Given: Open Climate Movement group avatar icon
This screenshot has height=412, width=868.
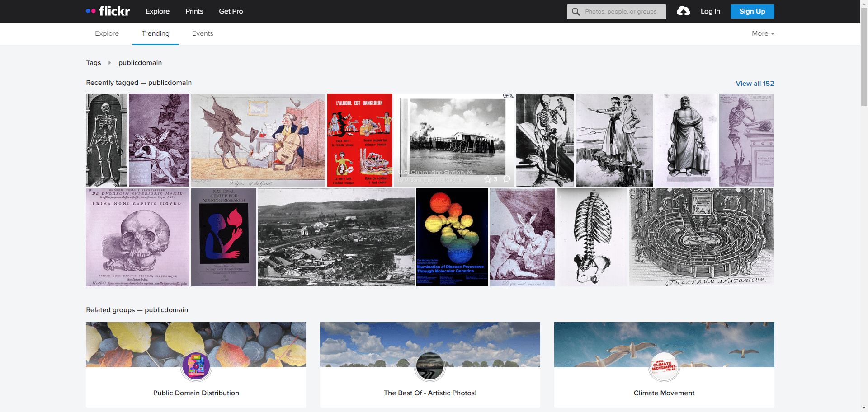Looking at the screenshot, I should (664, 366).
